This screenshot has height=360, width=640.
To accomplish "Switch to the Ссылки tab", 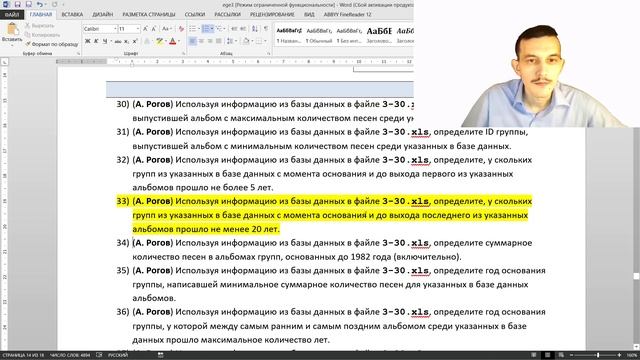I will pos(195,15).
